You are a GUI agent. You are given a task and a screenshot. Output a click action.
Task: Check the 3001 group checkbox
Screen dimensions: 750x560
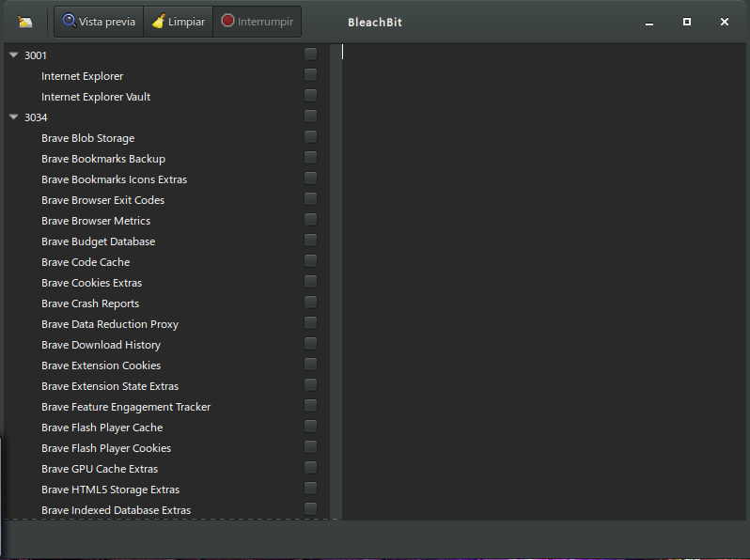[310, 54]
